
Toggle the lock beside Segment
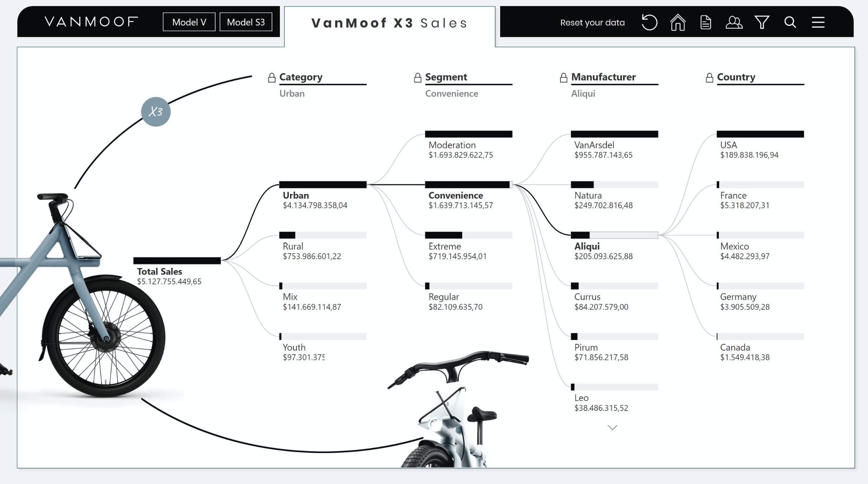(417, 77)
